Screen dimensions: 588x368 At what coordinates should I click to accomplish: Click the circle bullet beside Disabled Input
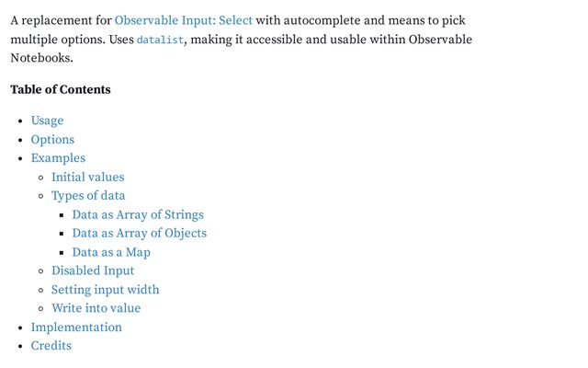tap(41, 271)
